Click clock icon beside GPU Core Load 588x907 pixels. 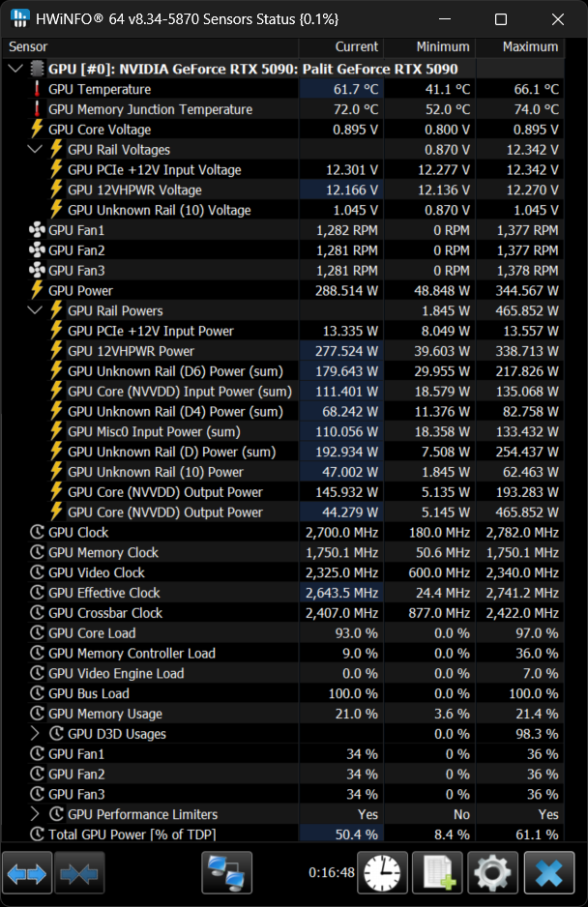37,632
